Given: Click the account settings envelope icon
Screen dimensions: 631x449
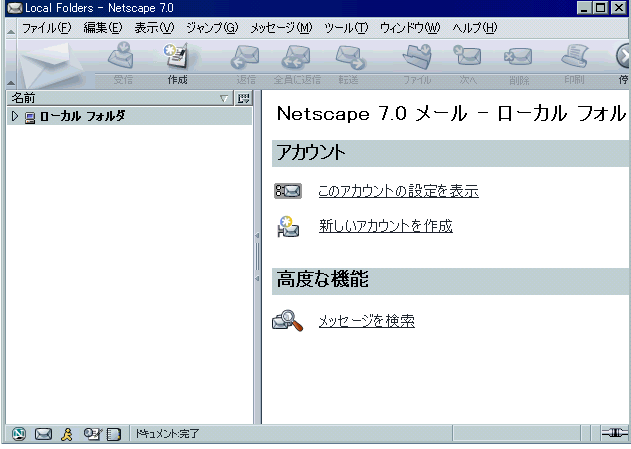Looking at the screenshot, I should click(x=288, y=191).
